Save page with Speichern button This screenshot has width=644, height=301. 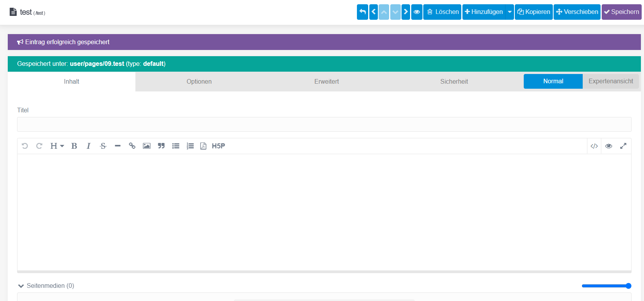(x=621, y=12)
